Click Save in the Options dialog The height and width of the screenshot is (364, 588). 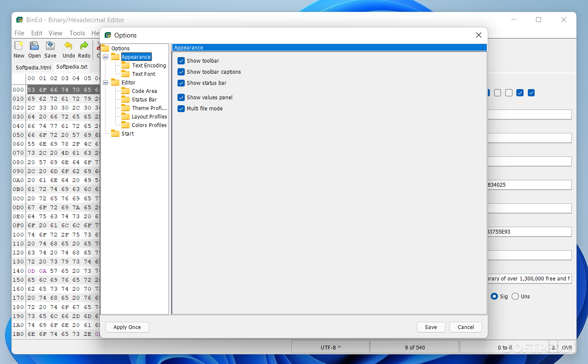pos(431,327)
